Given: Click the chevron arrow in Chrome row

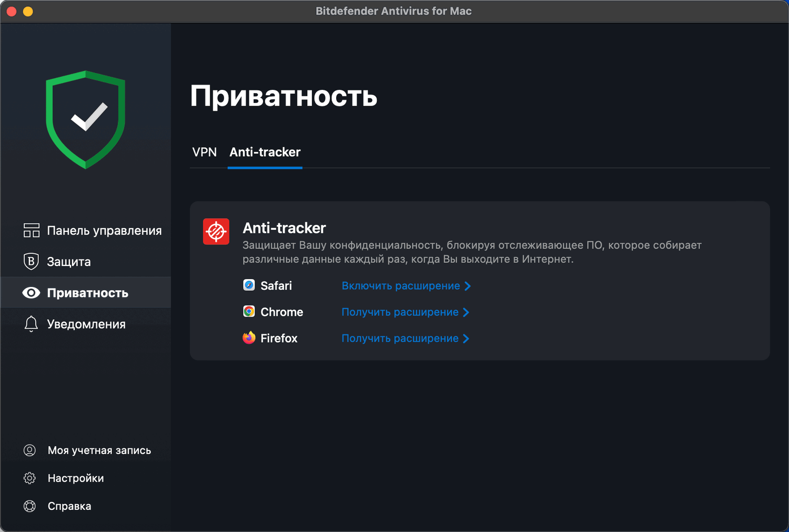Looking at the screenshot, I should (466, 312).
